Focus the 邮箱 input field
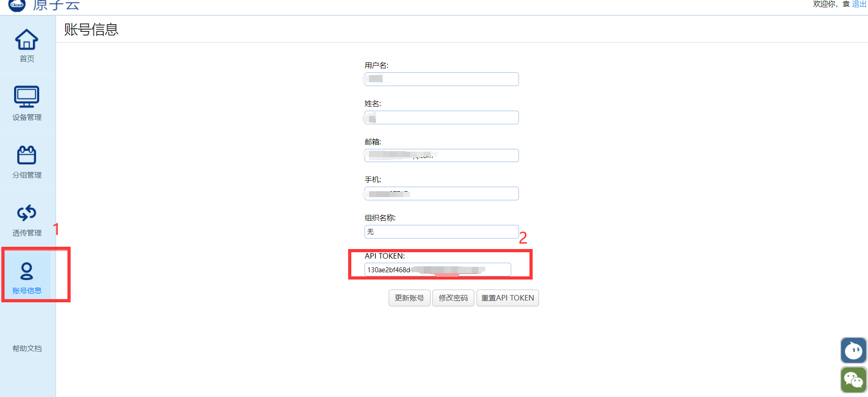Screen dimensions: 868x397 [x=442, y=155]
